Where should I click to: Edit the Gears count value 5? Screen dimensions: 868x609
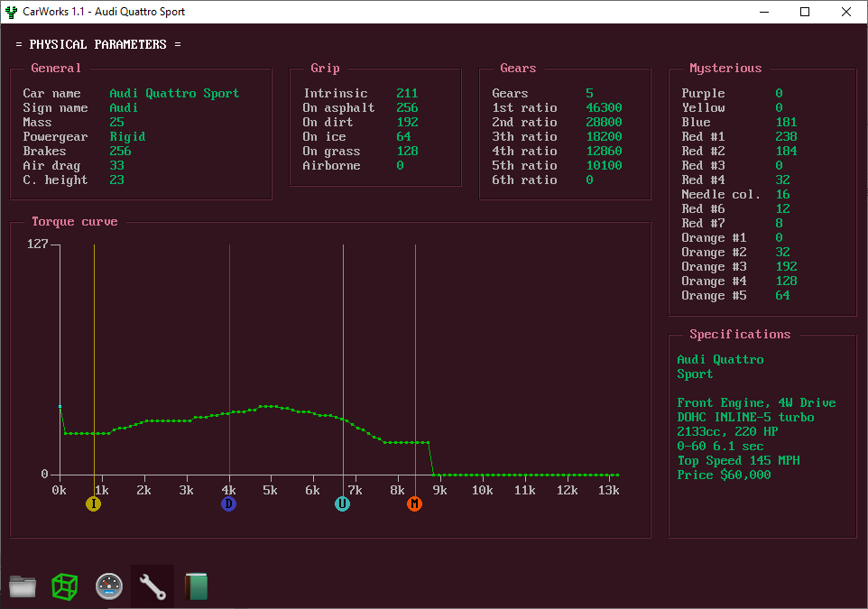point(589,94)
